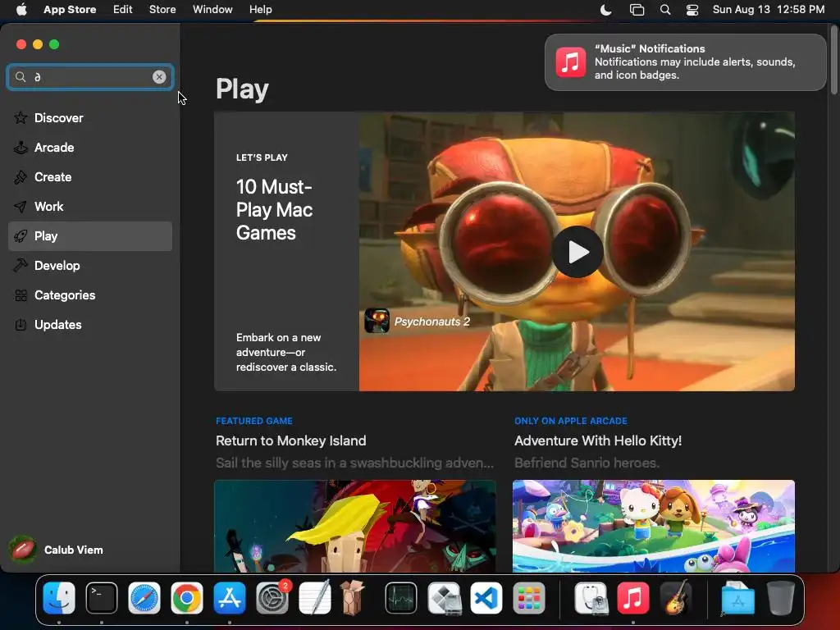Open the Applications folder in the Dock
The height and width of the screenshot is (630, 840).
point(737,598)
